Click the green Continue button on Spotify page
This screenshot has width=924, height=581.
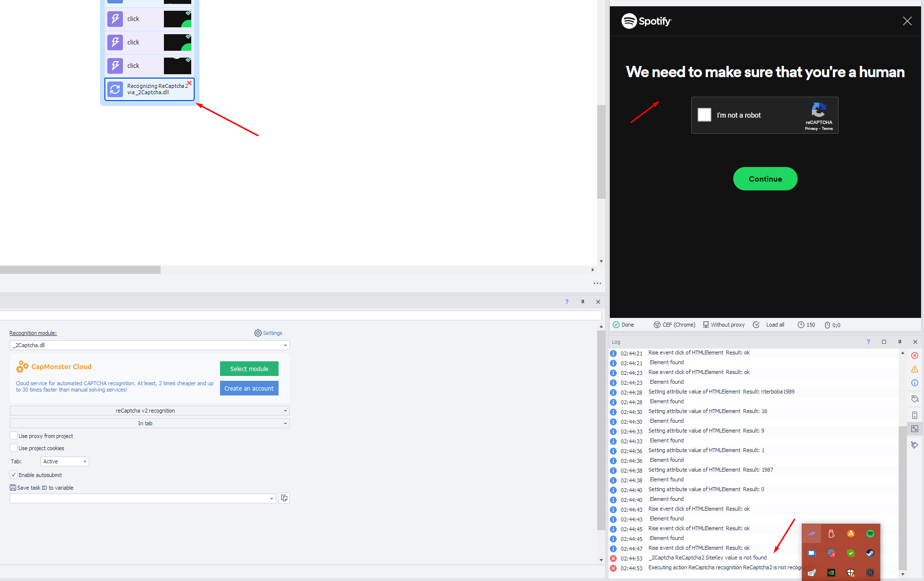point(765,179)
